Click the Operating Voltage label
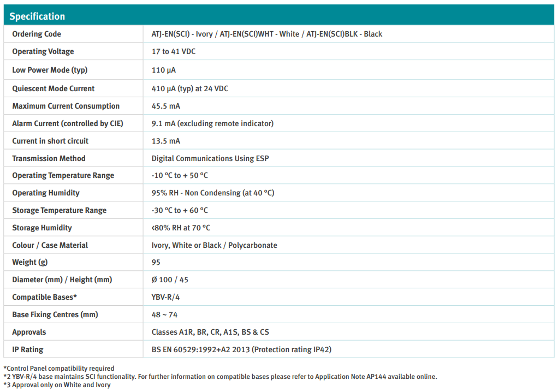Image resolution: width=558 pixels, height=392 pixels. tap(43, 51)
